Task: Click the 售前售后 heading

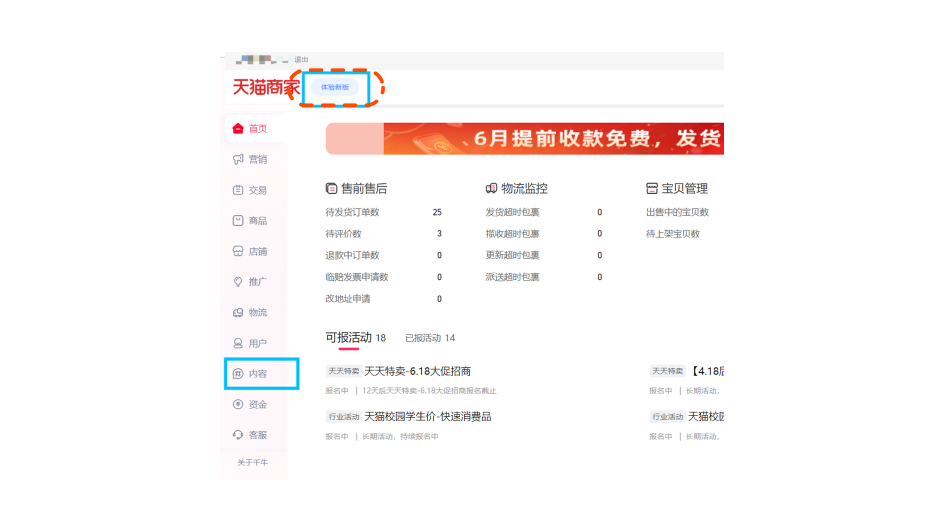Action: (364, 188)
